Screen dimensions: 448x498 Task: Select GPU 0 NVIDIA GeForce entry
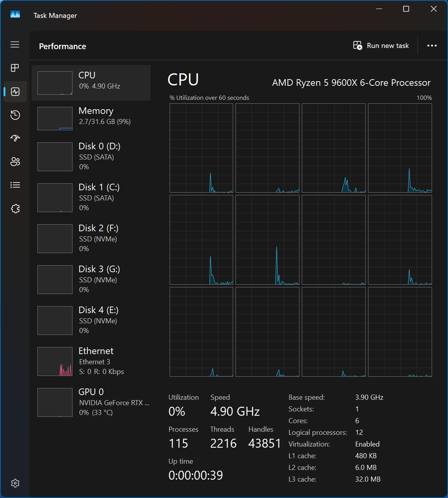[x=91, y=402]
